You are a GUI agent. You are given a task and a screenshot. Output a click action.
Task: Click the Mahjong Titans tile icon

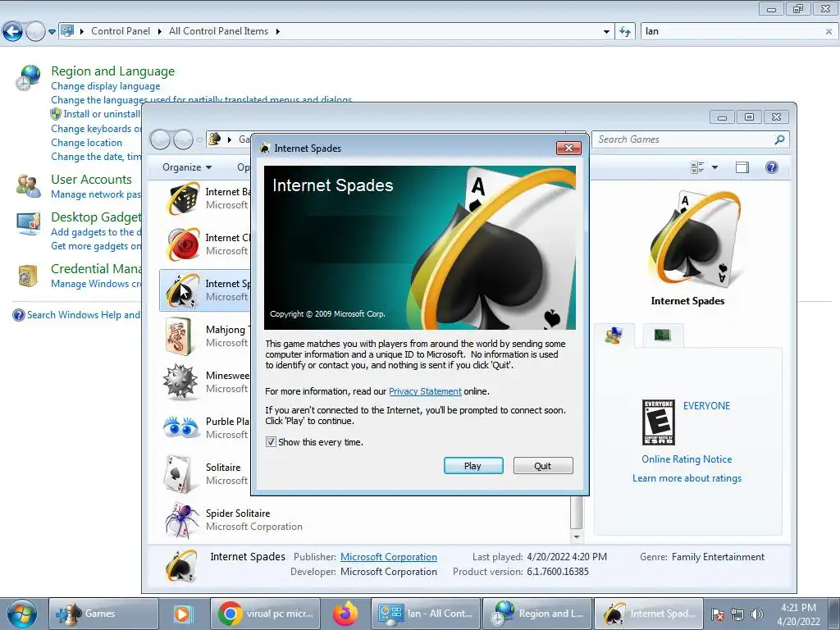point(178,336)
